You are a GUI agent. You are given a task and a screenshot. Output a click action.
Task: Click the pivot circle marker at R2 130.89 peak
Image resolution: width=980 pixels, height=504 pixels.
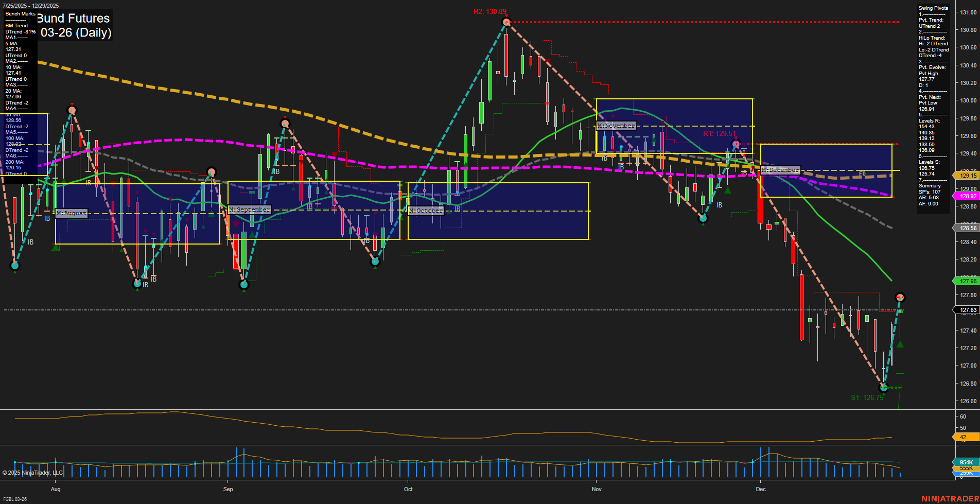[x=505, y=21]
